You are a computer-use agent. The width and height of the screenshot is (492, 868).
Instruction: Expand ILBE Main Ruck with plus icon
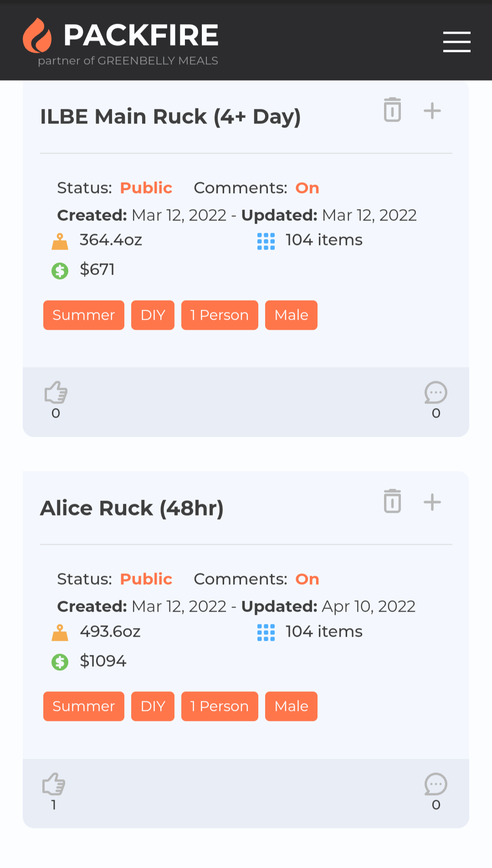pyautogui.click(x=432, y=111)
